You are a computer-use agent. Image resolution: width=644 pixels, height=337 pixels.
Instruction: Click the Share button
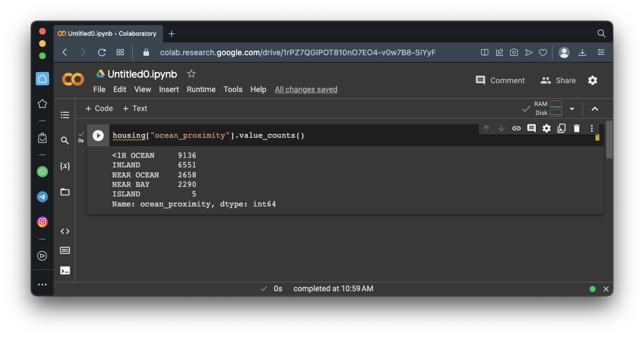558,80
